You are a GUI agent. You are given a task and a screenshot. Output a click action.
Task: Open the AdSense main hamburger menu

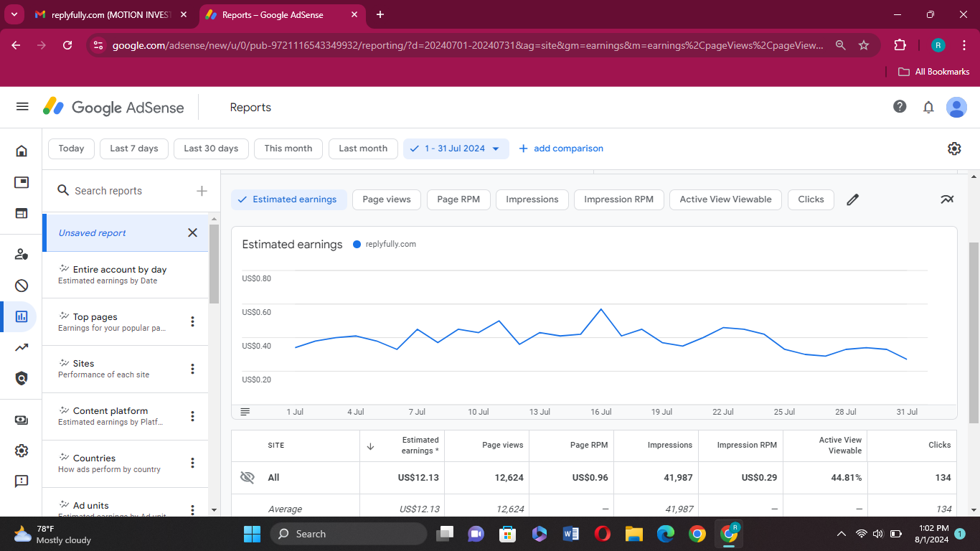pyautogui.click(x=22, y=107)
